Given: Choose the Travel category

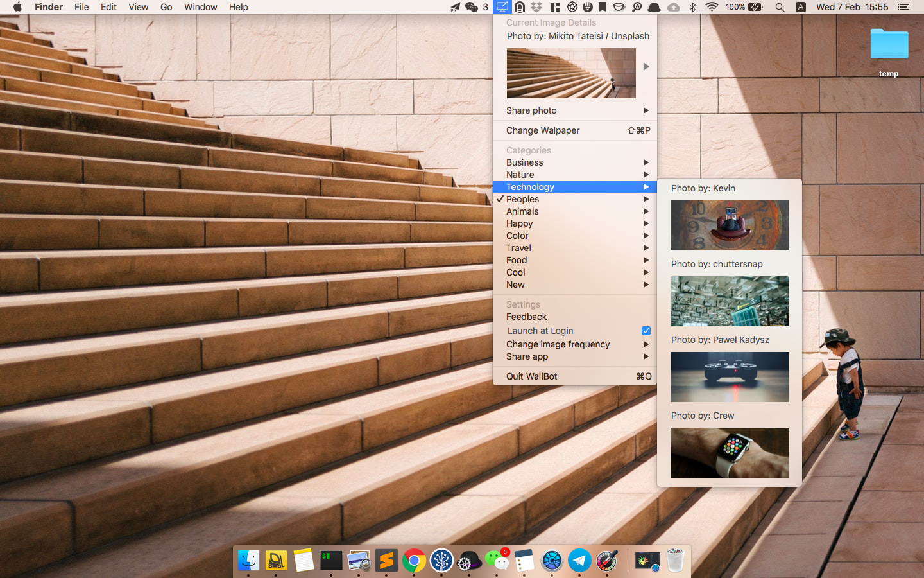Looking at the screenshot, I should (x=575, y=248).
